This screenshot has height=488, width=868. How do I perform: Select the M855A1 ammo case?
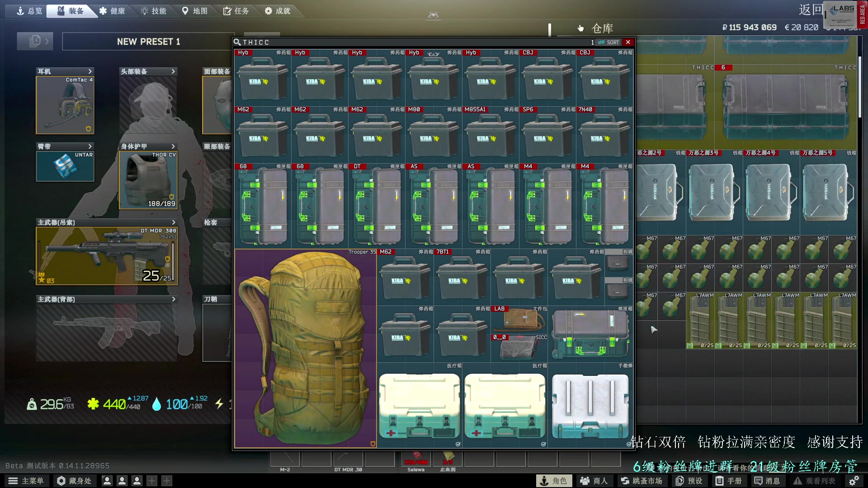click(491, 135)
